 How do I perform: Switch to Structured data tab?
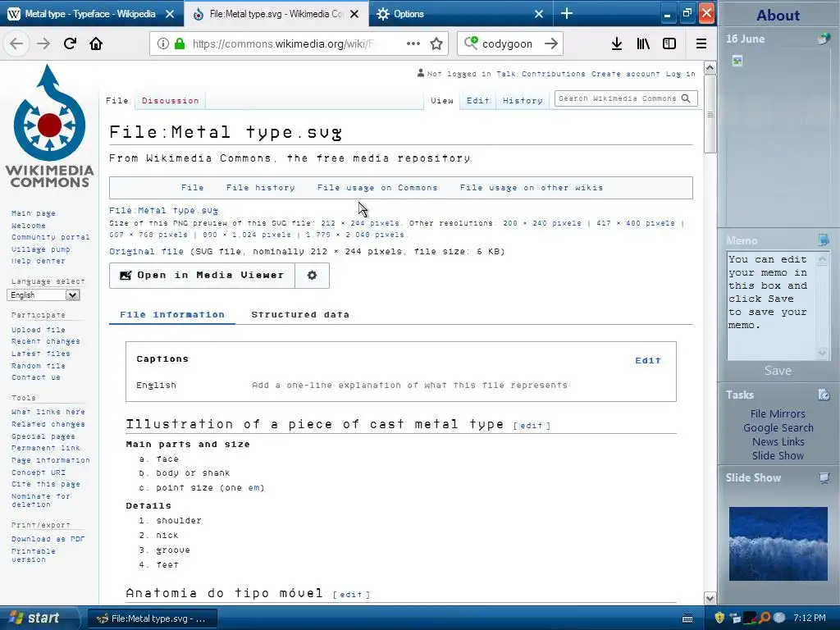click(300, 314)
